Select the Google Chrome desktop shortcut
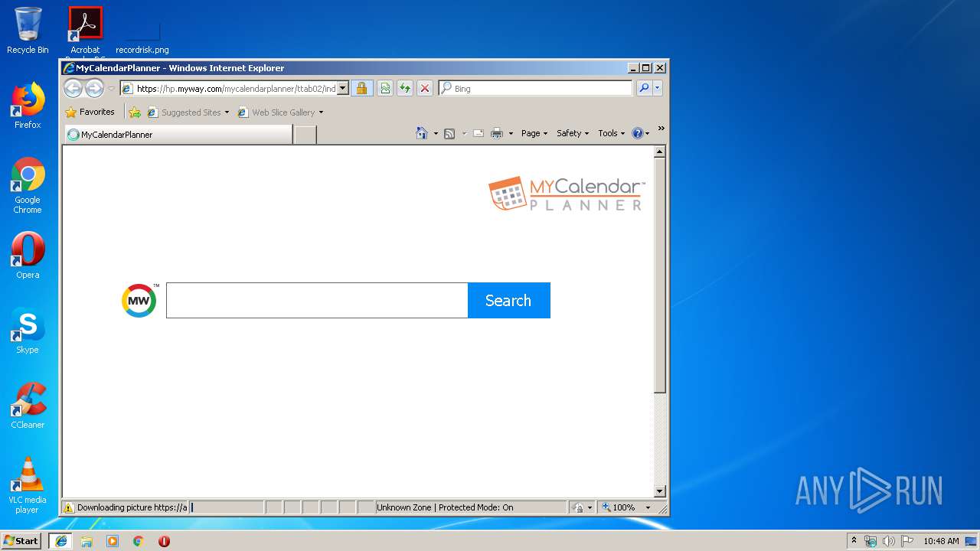This screenshot has width=980, height=551. pyautogui.click(x=28, y=186)
